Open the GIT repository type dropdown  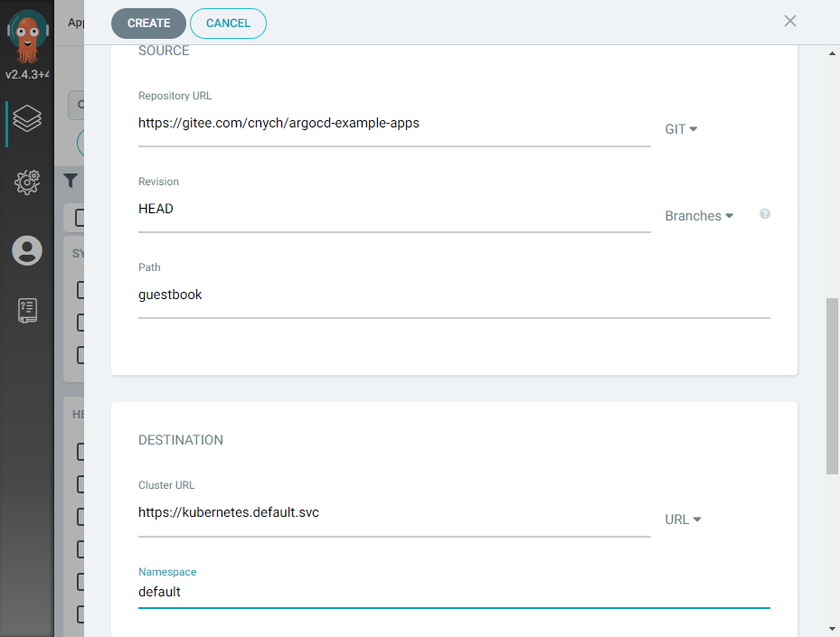coord(681,129)
